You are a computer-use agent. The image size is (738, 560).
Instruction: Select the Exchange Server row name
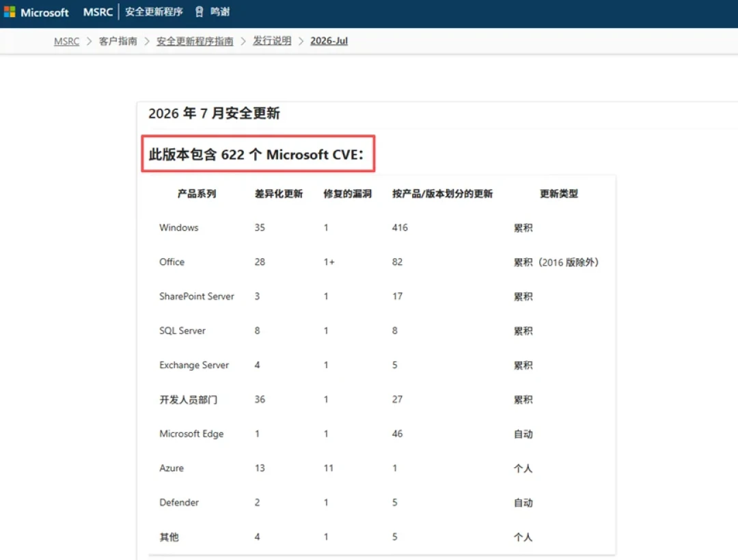coord(194,365)
